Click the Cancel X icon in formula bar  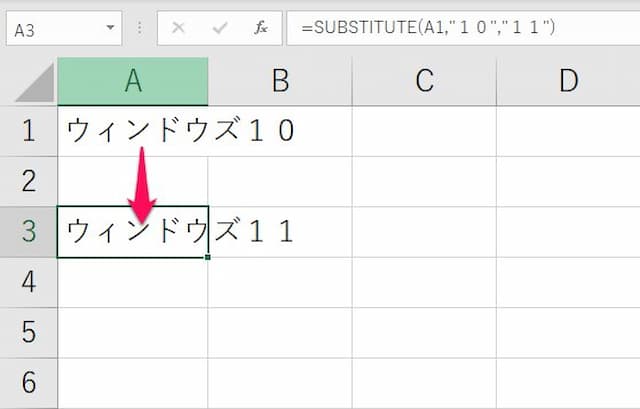pos(178,28)
